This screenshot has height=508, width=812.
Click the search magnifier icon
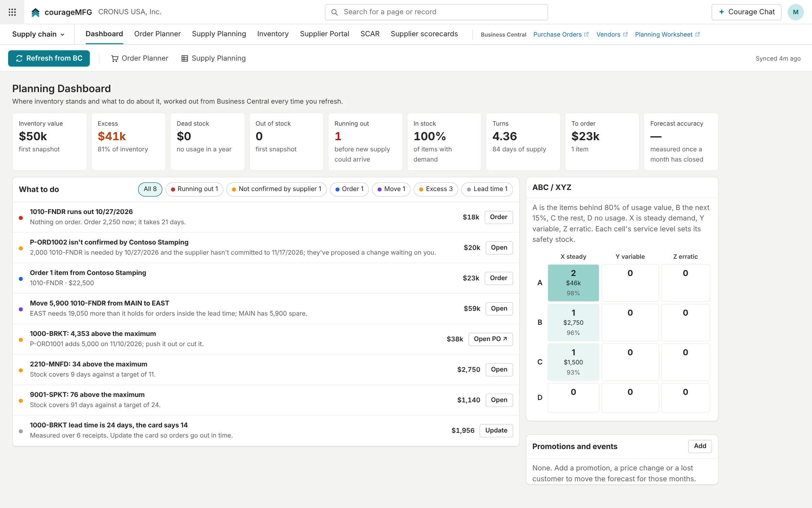[334, 12]
